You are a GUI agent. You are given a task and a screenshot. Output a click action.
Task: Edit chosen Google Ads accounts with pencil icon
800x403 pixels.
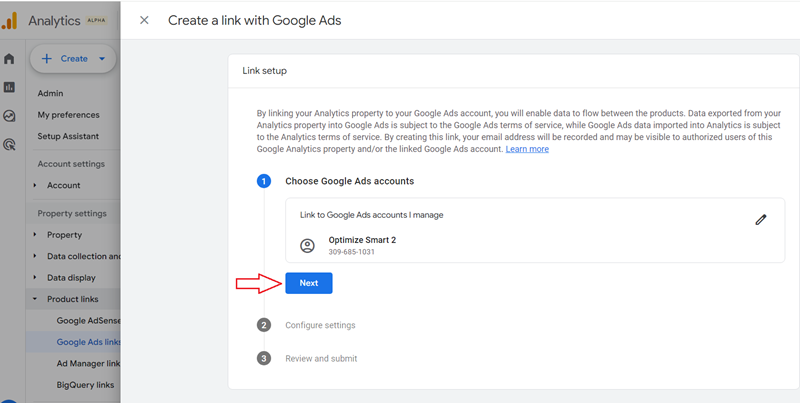point(761,220)
